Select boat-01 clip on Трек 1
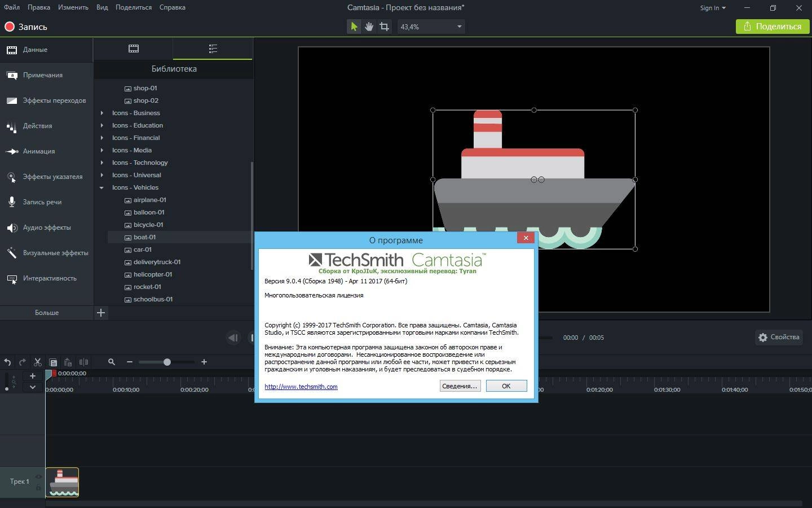Screen dimensions: 812x508 (x=62, y=482)
